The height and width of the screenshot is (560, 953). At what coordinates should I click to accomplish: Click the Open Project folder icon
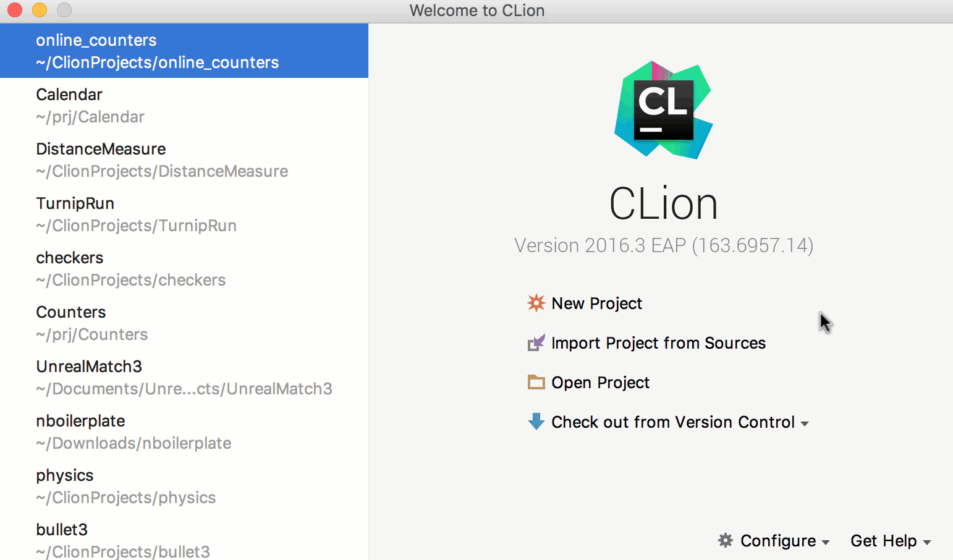pyautogui.click(x=536, y=382)
